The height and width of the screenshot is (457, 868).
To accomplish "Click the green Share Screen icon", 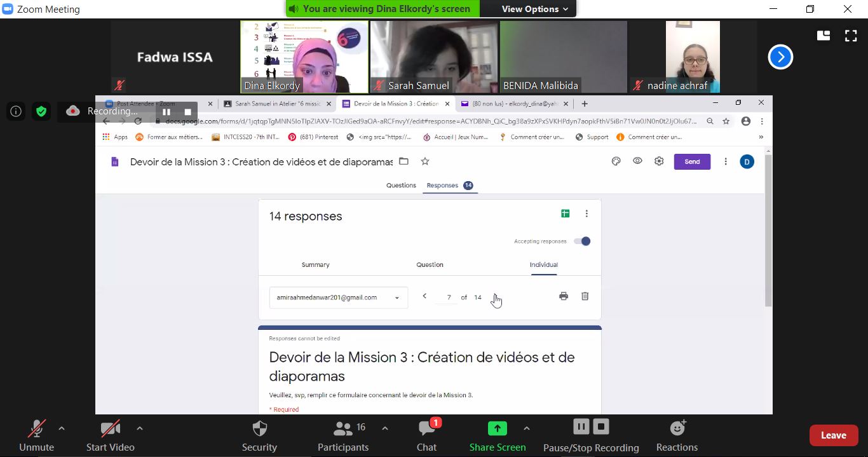I will [497, 428].
